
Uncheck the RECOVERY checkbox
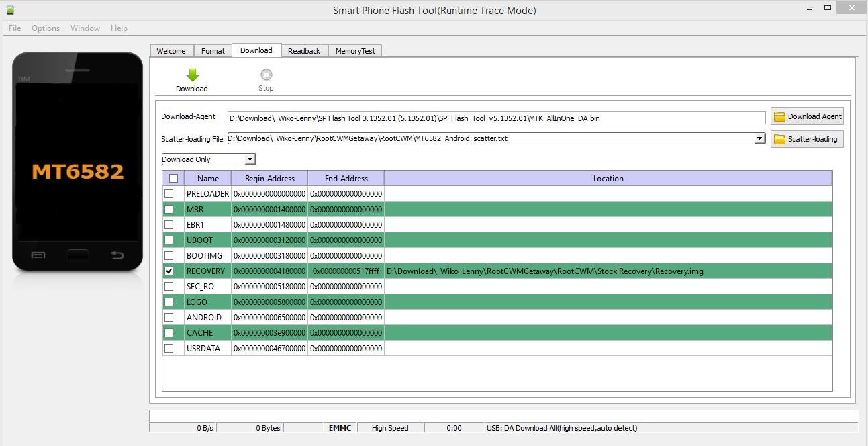point(169,271)
